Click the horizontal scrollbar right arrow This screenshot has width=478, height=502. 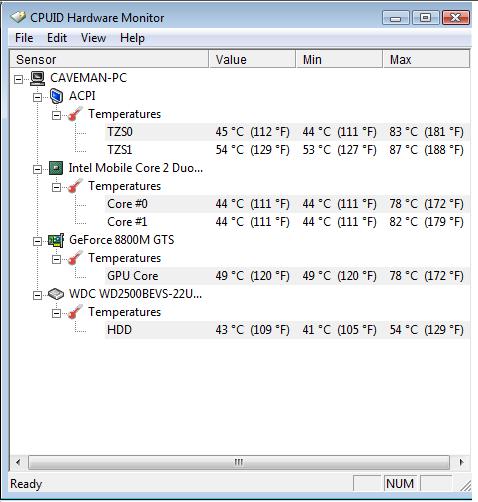(x=461, y=462)
